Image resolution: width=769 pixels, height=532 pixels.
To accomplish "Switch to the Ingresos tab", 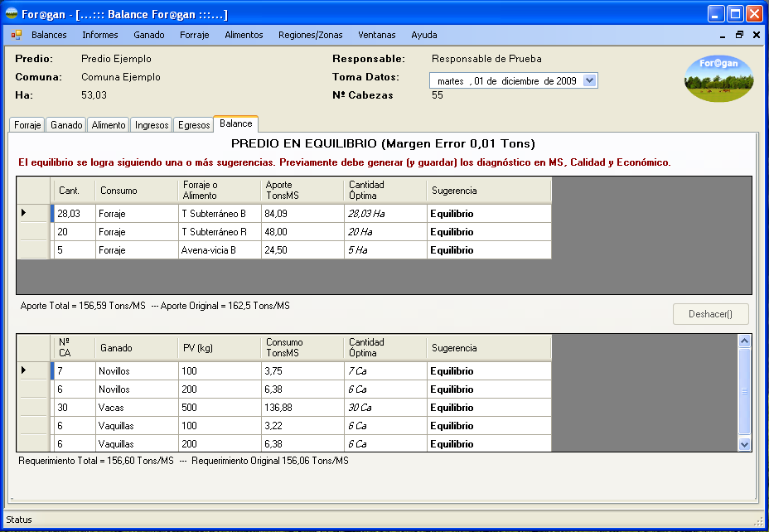I will tap(152, 125).
